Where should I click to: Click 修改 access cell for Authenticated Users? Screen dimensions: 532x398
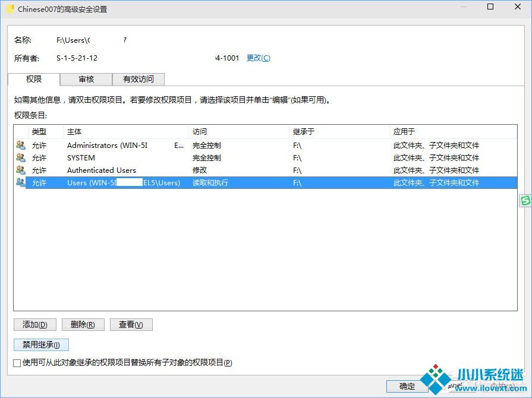[x=200, y=170]
